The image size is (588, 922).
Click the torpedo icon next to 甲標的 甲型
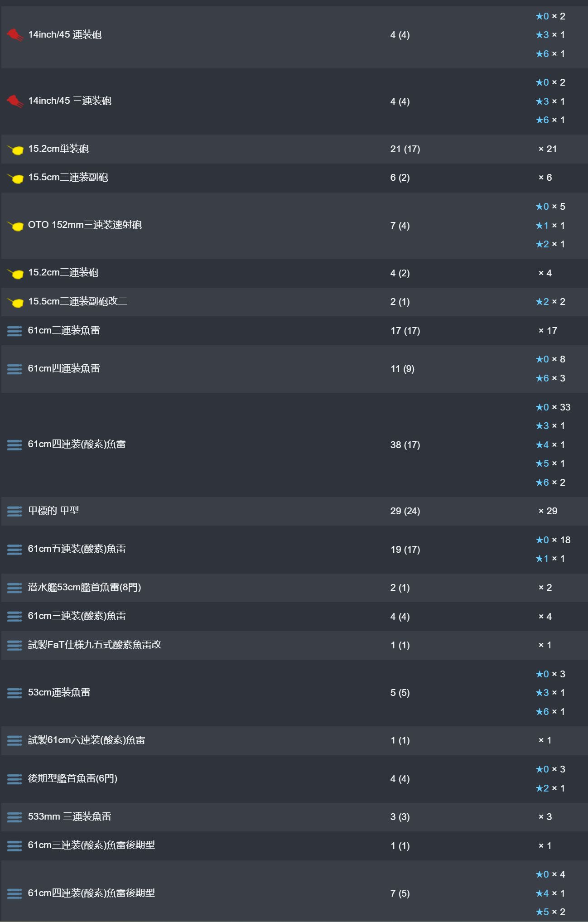pos(14,511)
